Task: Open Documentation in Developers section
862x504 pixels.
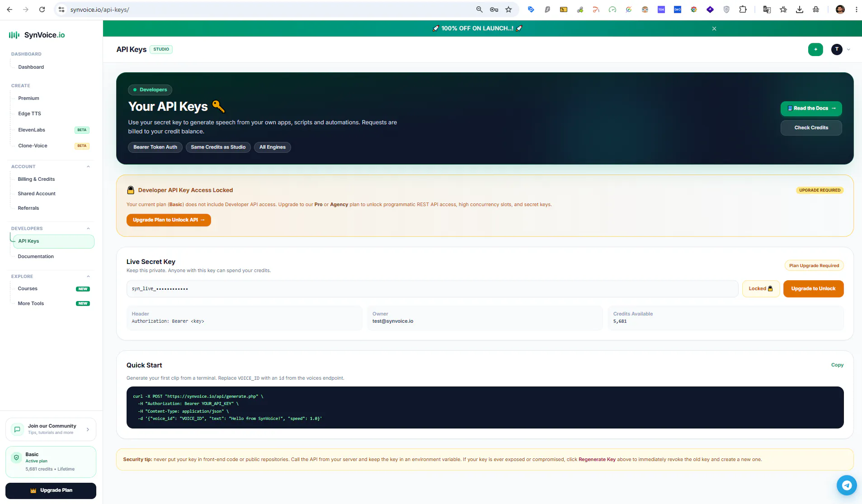Action: (x=36, y=257)
